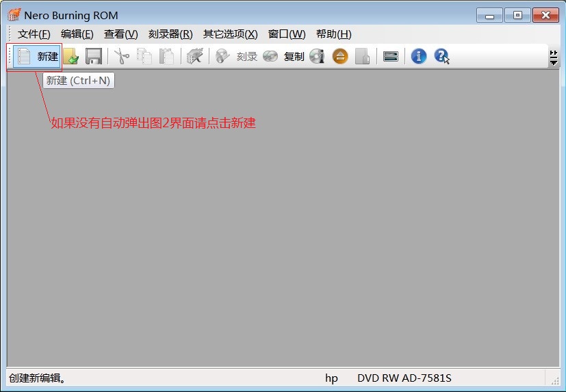Click the choose recorder icon
Screen dimensions: 566x392
click(x=194, y=57)
